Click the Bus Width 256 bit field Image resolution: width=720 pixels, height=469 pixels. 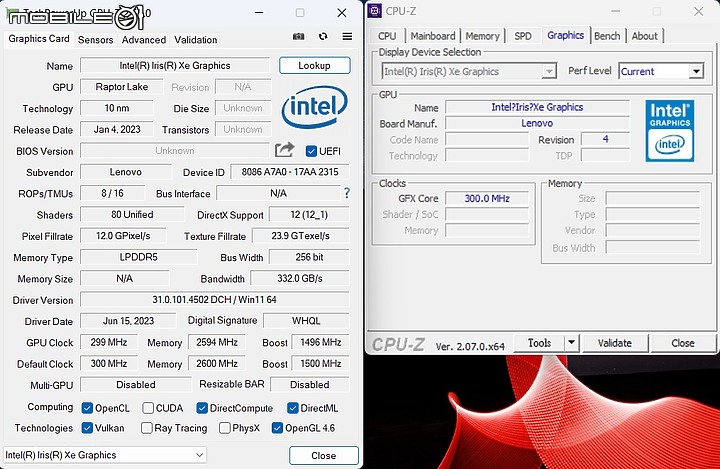click(x=309, y=257)
